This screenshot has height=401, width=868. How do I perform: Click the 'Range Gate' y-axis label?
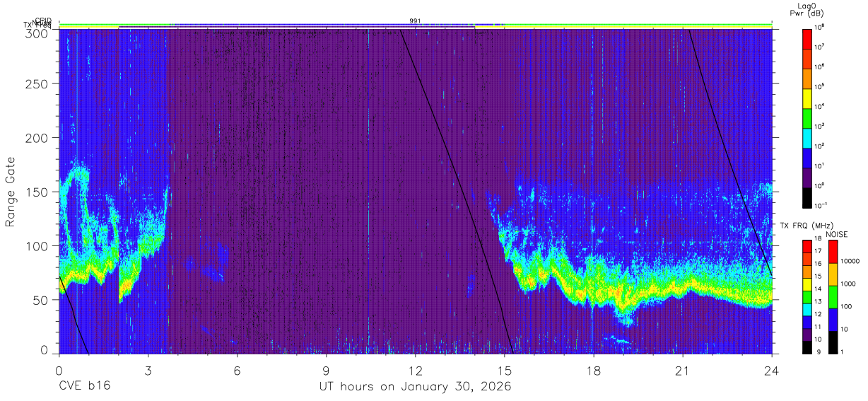pos(11,192)
